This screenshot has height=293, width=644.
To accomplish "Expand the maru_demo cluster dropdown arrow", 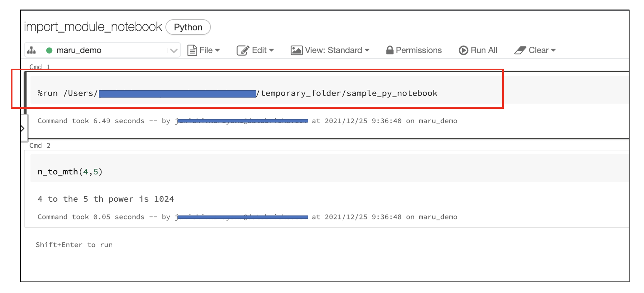I will click(x=174, y=51).
